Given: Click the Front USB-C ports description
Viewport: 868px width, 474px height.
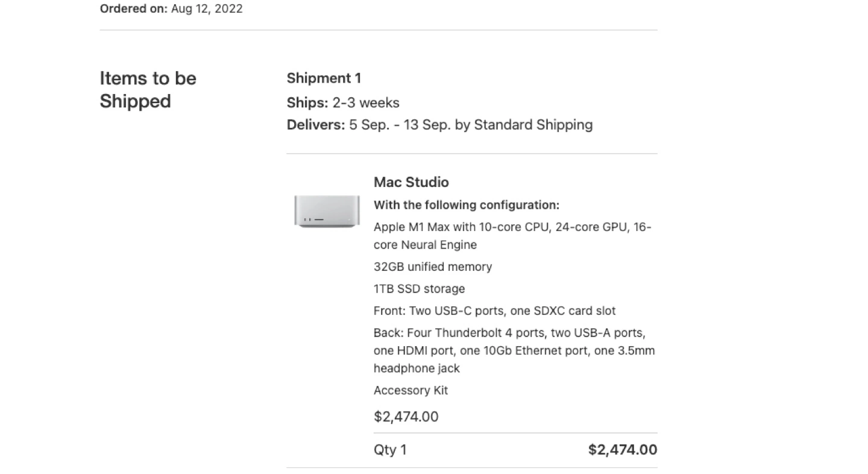Looking at the screenshot, I should click(494, 311).
